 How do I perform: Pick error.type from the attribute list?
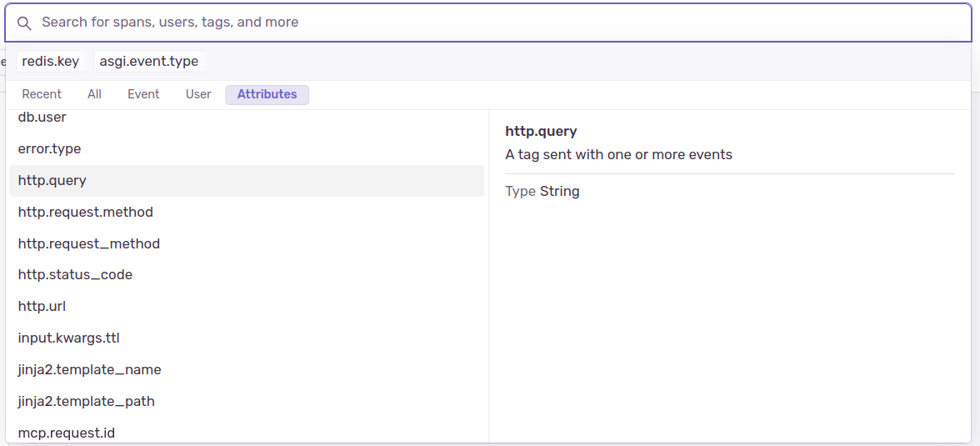coord(49,148)
